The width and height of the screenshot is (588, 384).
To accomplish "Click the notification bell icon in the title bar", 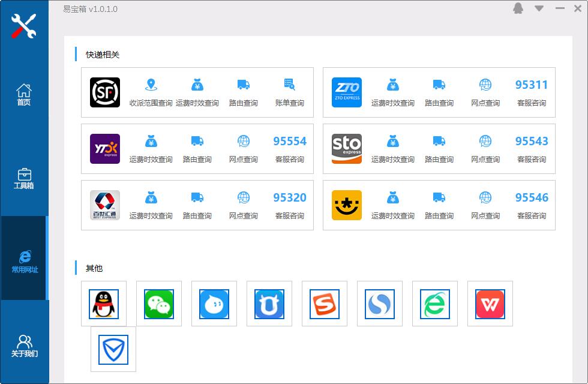I will (x=518, y=8).
